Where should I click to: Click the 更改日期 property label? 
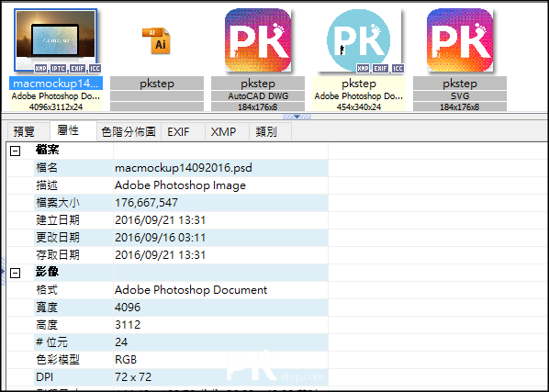point(58,238)
